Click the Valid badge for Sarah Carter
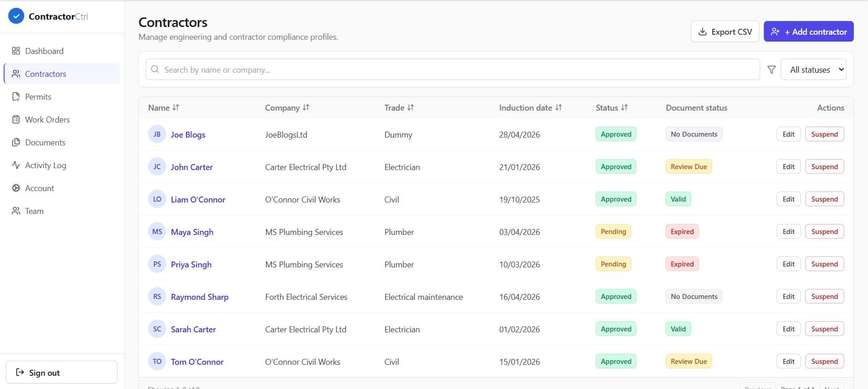This screenshot has width=868, height=389. (x=678, y=329)
